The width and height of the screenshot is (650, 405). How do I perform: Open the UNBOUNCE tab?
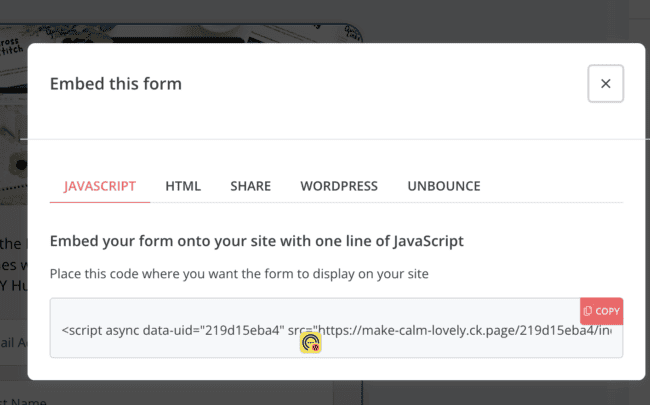coord(444,186)
